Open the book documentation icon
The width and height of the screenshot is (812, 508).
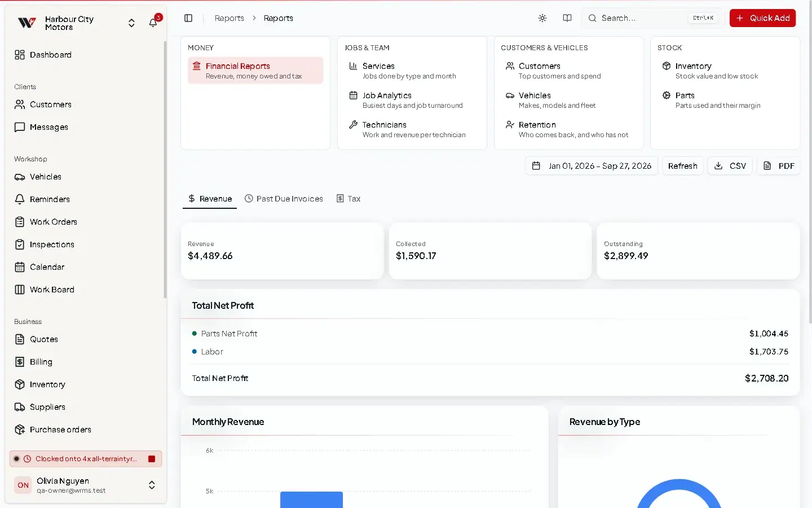tap(567, 18)
